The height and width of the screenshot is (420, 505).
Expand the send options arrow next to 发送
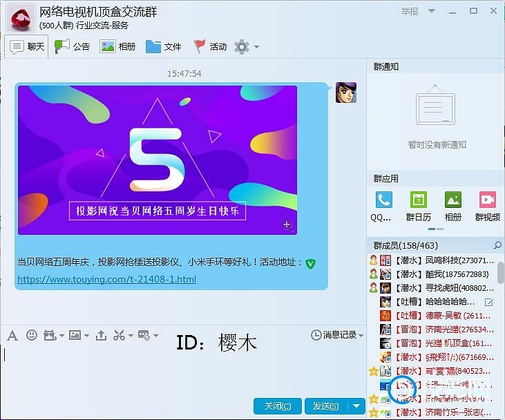356,406
